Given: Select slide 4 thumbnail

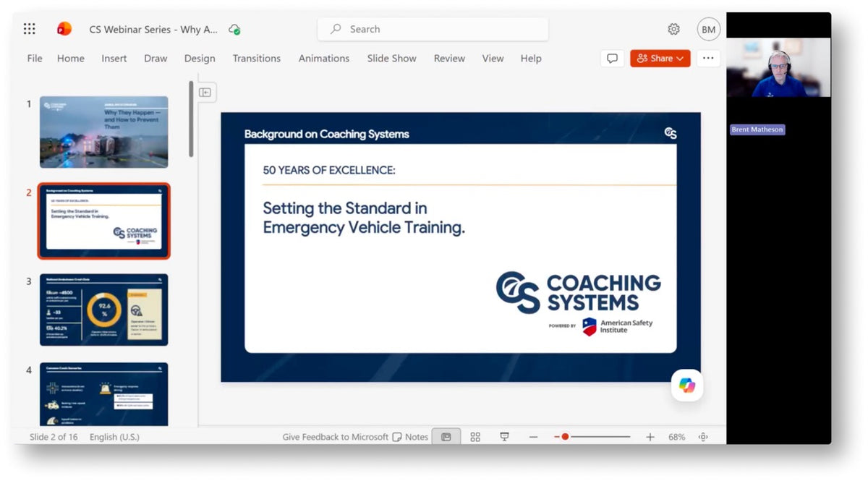Looking at the screenshot, I should coord(103,394).
